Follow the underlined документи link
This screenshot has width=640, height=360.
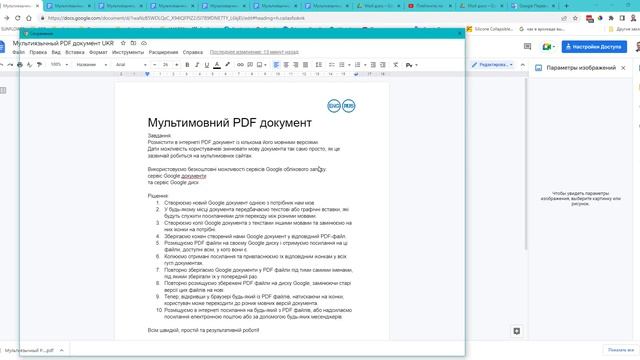[x=193, y=176]
